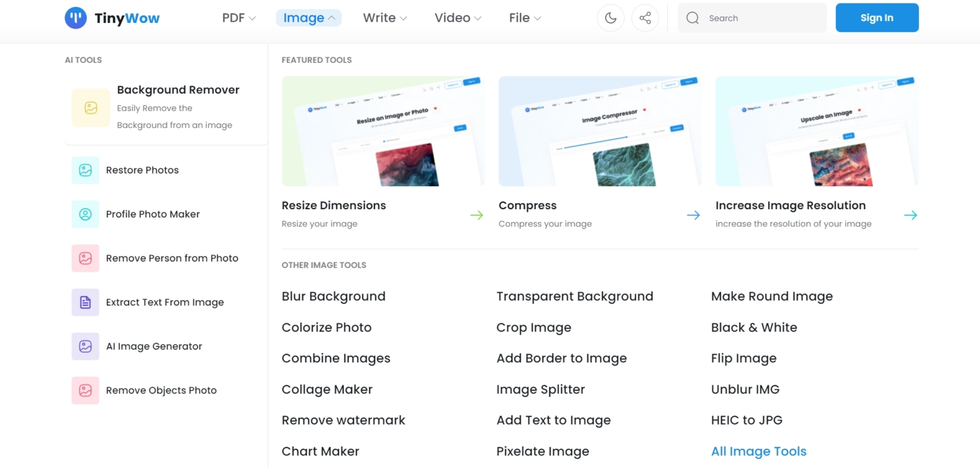Switch to the Write menu

(384, 18)
